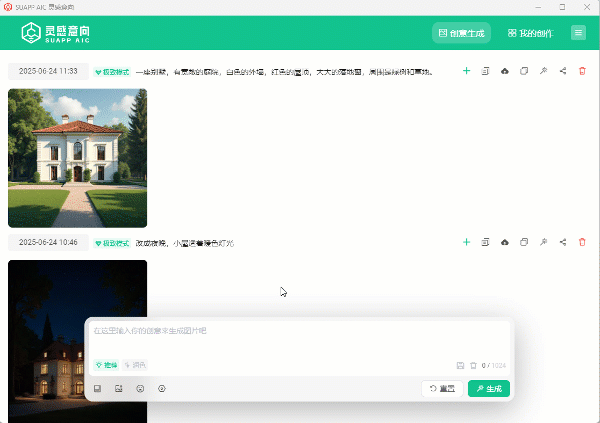Viewport: 600px width, 423px height.
Task: Toggle the 闪绘 mode chip
Action: click(135, 366)
